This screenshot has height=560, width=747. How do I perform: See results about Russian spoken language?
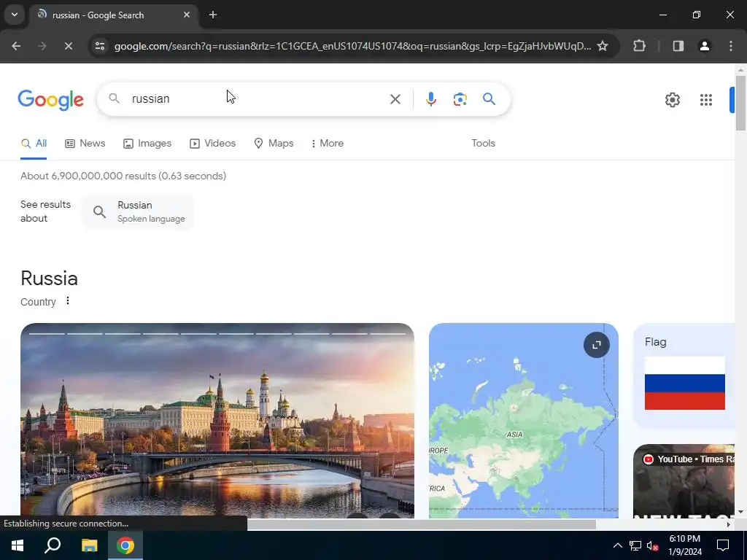tap(139, 212)
